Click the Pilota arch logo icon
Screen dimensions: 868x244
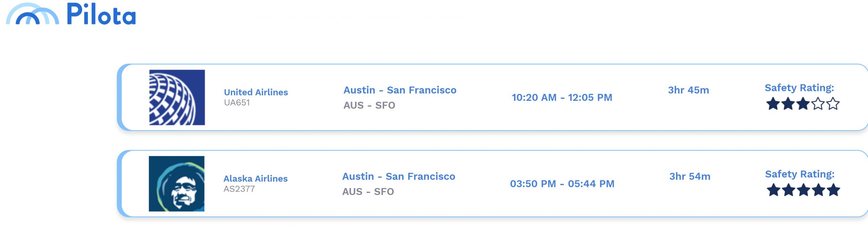tap(32, 14)
